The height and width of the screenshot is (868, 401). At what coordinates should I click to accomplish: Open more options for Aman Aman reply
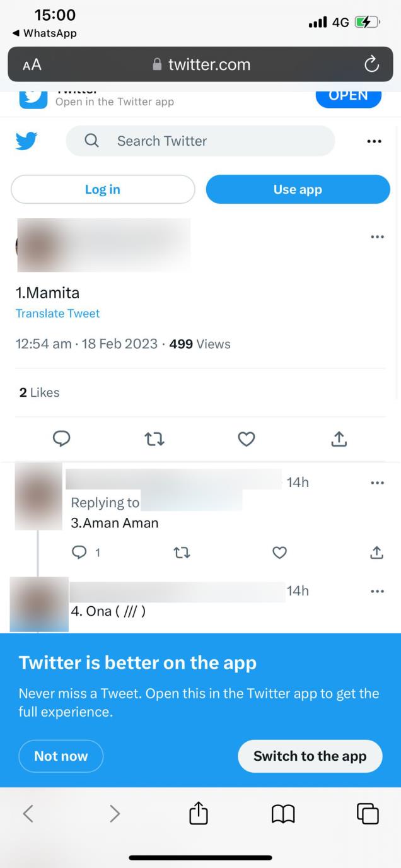(377, 483)
